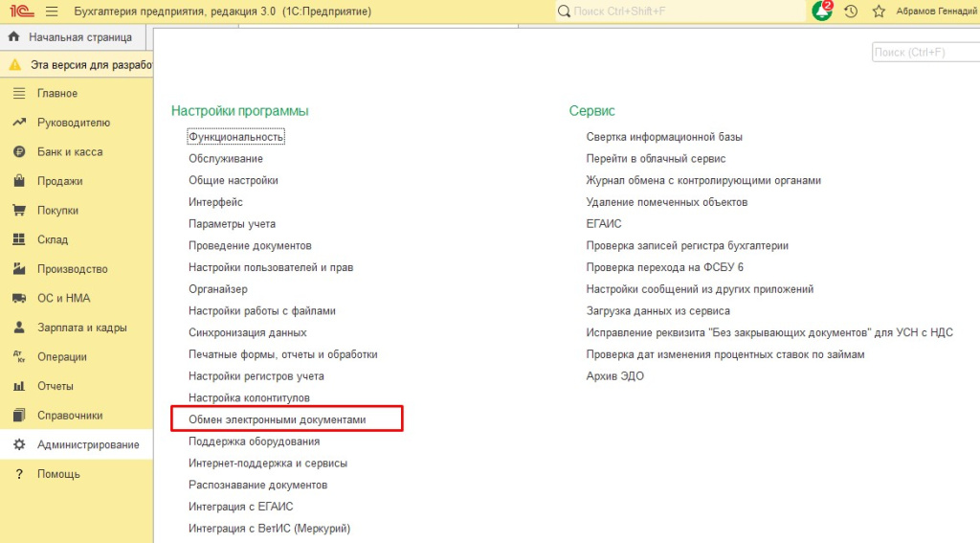Click the Склад grid icon
This screenshot has height=543, width=980.
19,239
